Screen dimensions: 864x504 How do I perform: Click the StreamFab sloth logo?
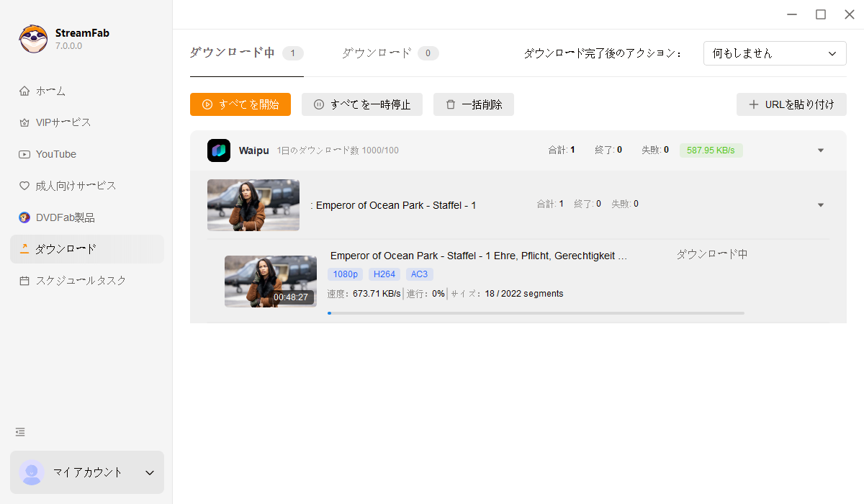[32, 37]
